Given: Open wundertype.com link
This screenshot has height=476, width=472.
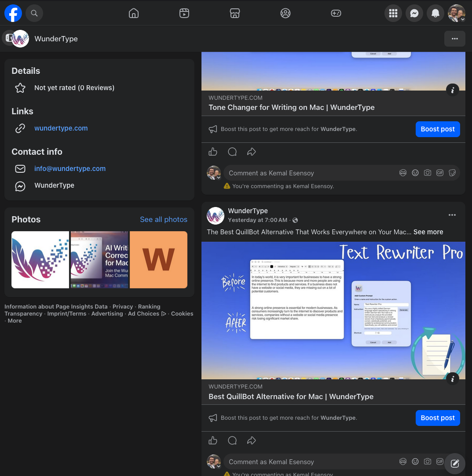Looking at the screenshot, I should 61,128.
